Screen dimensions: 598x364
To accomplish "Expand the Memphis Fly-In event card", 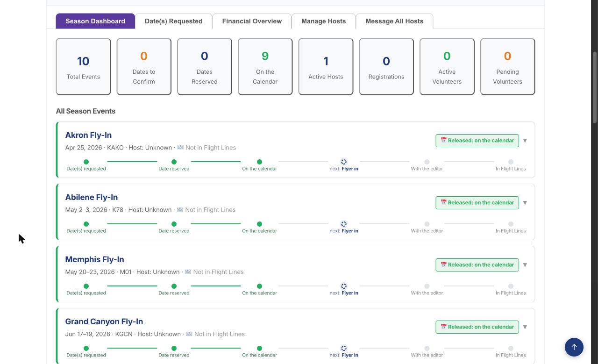I will pyautogui.click(x=525, y=265).
